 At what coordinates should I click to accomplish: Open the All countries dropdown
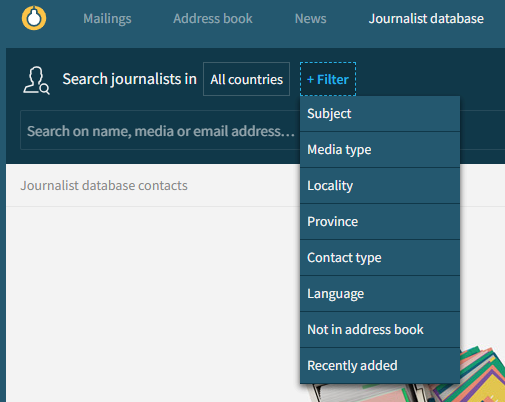click(x=246, y=79)
